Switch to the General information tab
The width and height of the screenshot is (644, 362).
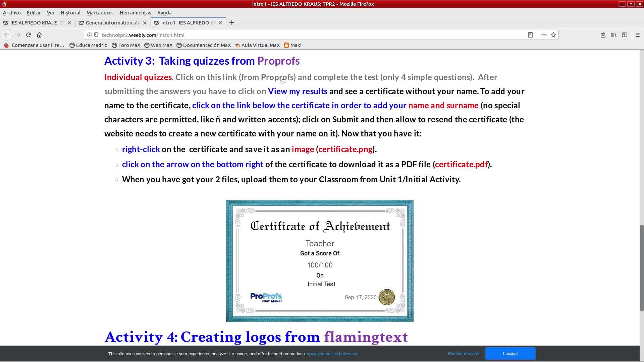112,23
